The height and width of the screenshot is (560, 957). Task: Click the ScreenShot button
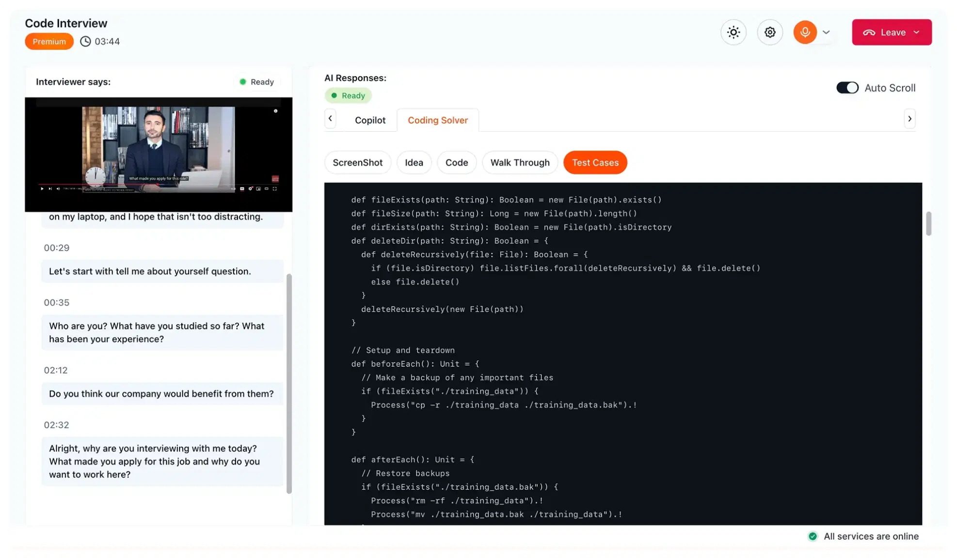358,162
